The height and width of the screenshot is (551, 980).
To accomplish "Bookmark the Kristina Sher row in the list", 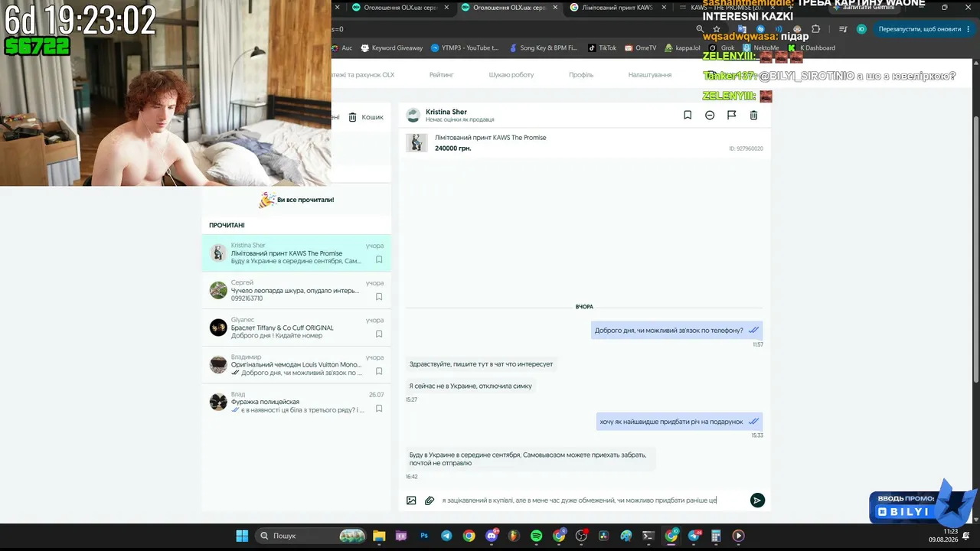I will pos(379,259).
